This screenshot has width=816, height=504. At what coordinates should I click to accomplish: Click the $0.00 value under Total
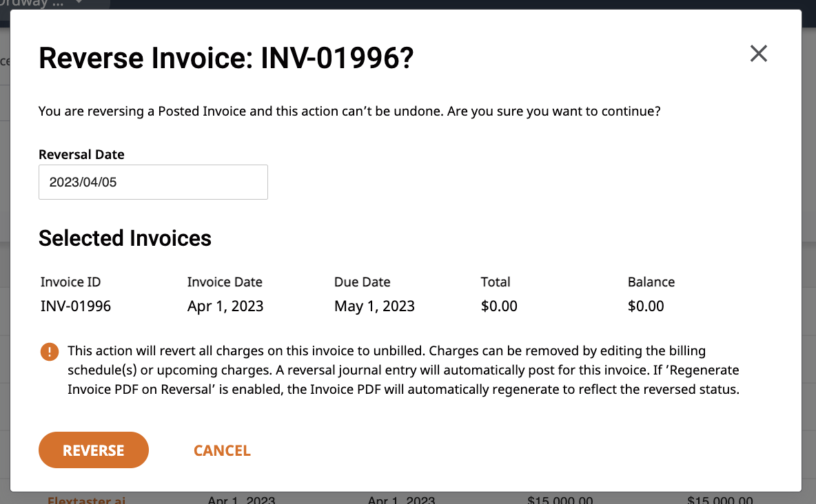(499, 306)
